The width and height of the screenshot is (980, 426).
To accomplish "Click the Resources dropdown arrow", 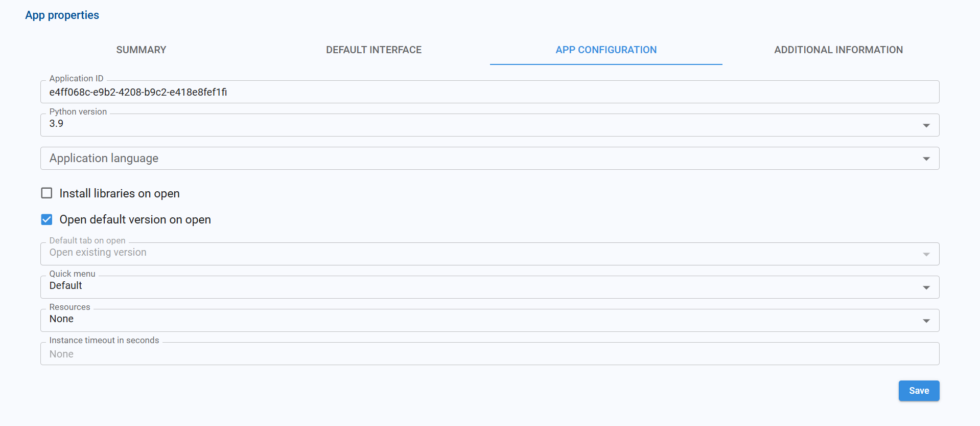I will click(x=926, y=321).
